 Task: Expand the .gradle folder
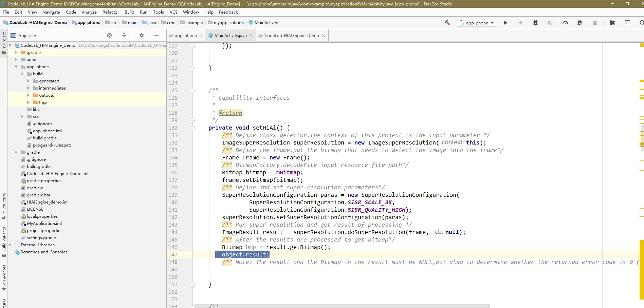[16, 52]
